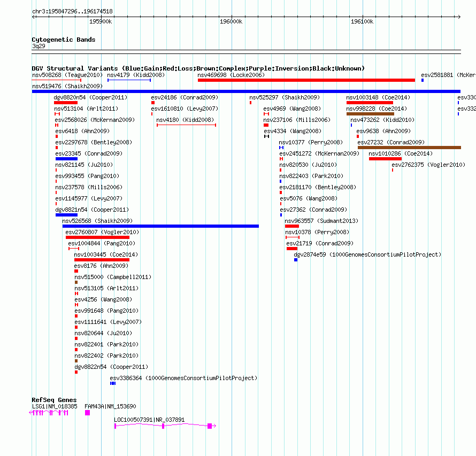Open the esv2181170 (Bentley2008) label
Image resolution: width=476 pixels, height=456 pixels.
pos(318,187)
